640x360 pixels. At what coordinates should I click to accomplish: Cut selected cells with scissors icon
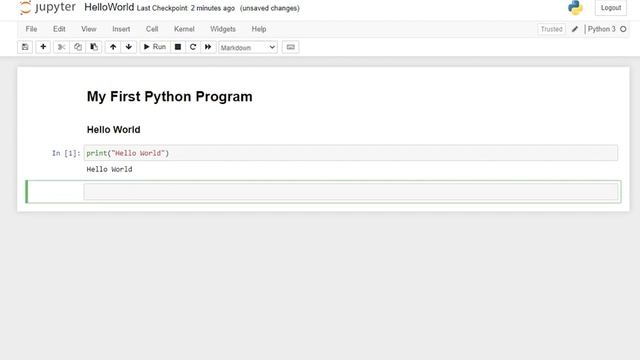click(61, 47)
